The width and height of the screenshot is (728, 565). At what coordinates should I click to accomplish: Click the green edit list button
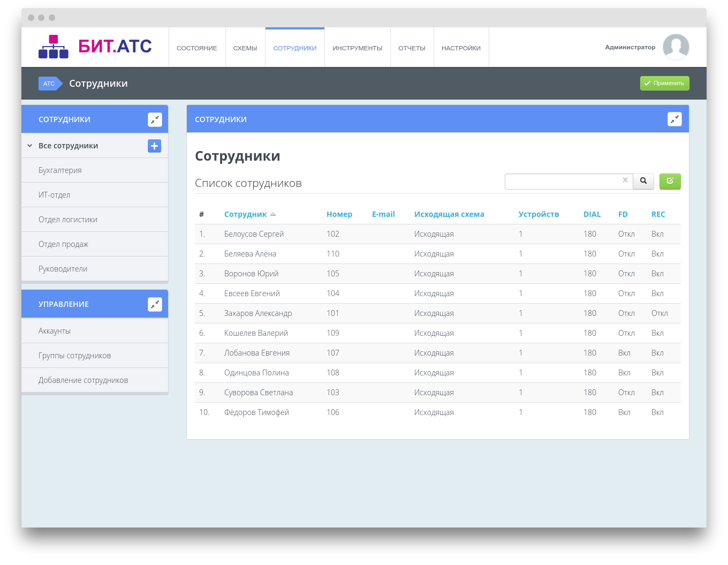(x=670, y=182)
